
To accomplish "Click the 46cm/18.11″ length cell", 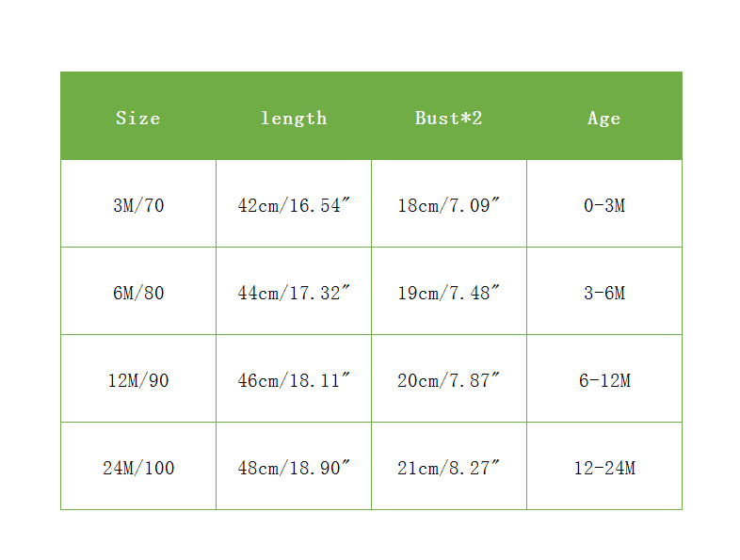I will (294, 380).
